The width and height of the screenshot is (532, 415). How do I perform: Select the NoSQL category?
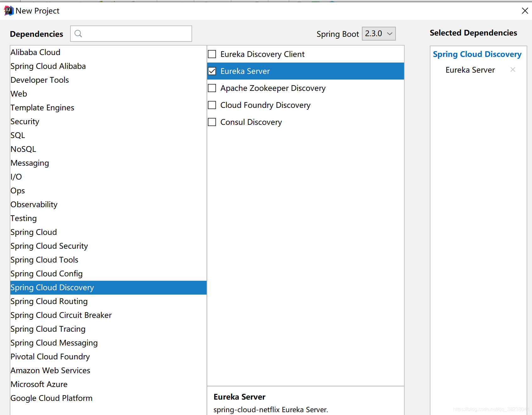click(x=108, y=149)
